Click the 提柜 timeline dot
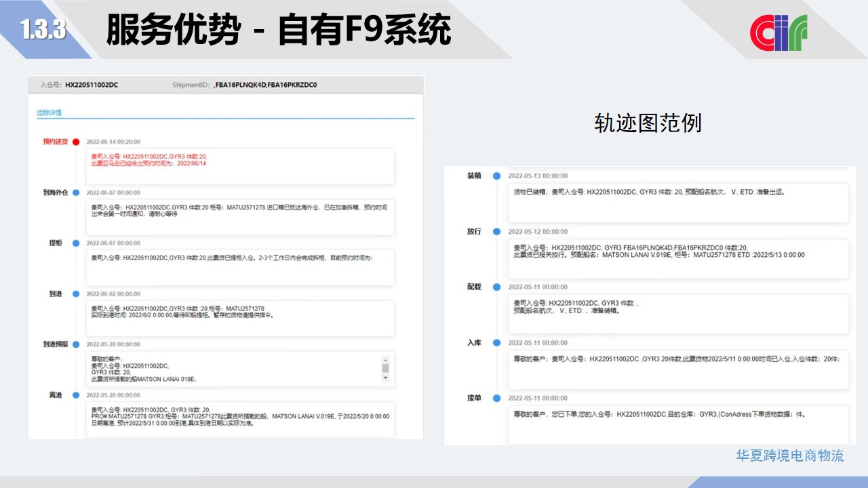 (x=76, y=243)
